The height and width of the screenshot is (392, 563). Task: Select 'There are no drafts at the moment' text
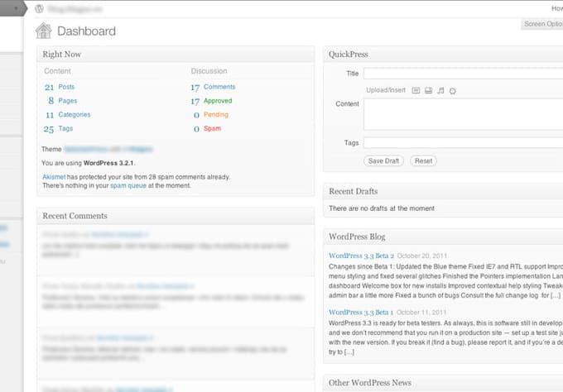(382, 208)
